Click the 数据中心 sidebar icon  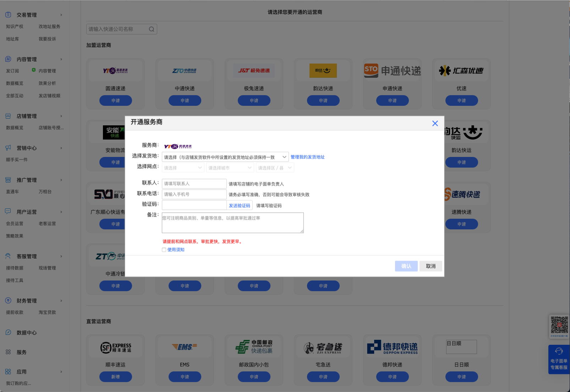tap(8, 332)
